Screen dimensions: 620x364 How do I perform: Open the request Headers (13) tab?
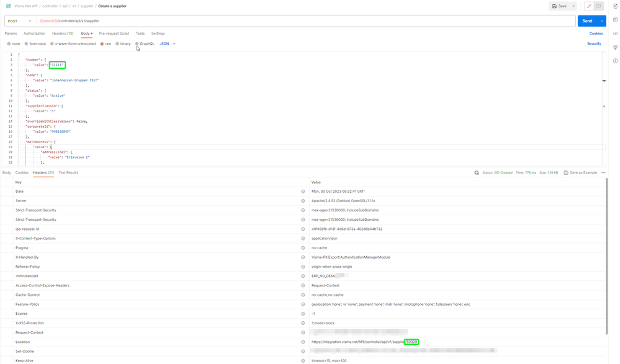pos(63,33)
